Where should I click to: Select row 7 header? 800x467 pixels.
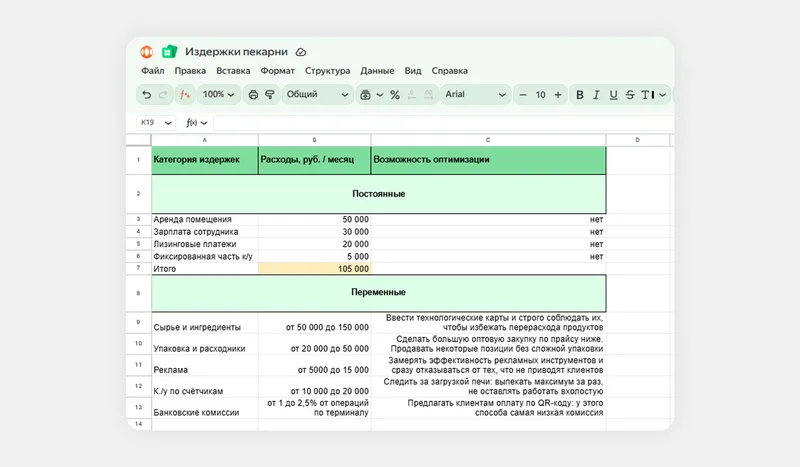point(138,268)
